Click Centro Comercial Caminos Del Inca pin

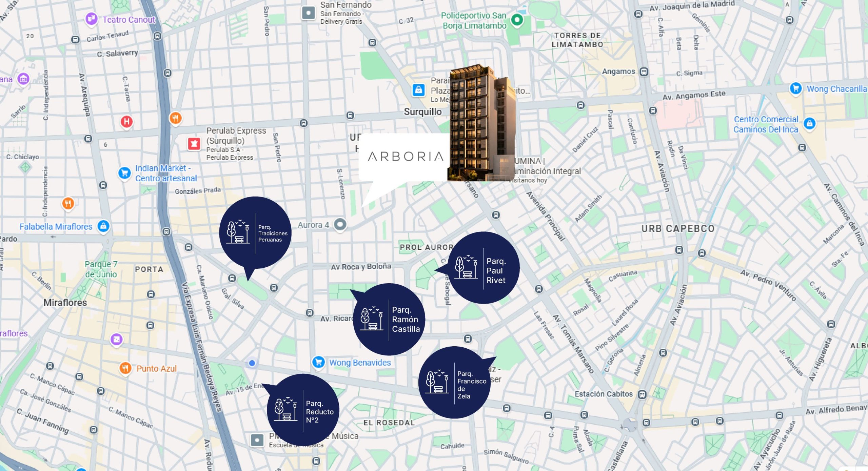pyautogui.click(x=809, y=123)
